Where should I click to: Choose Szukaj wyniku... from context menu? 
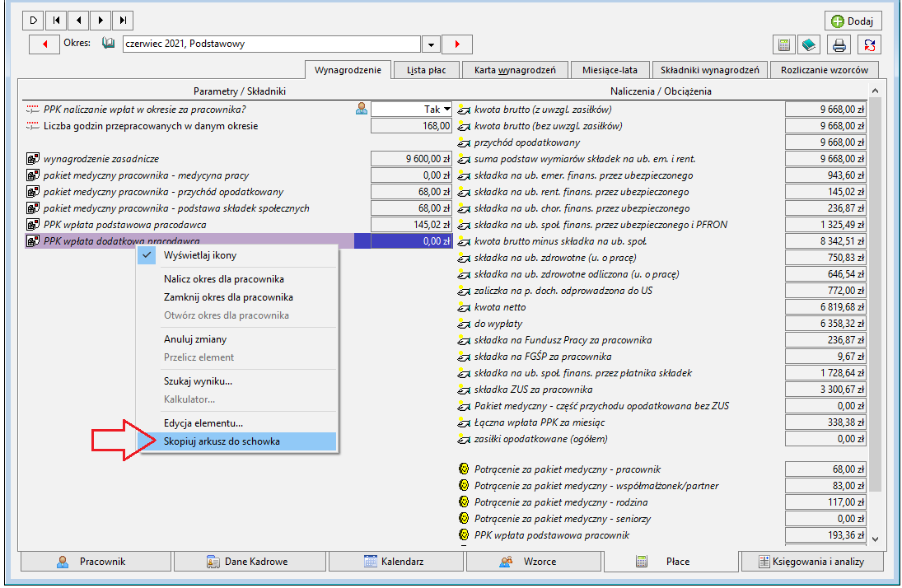(x=237, y=380)
